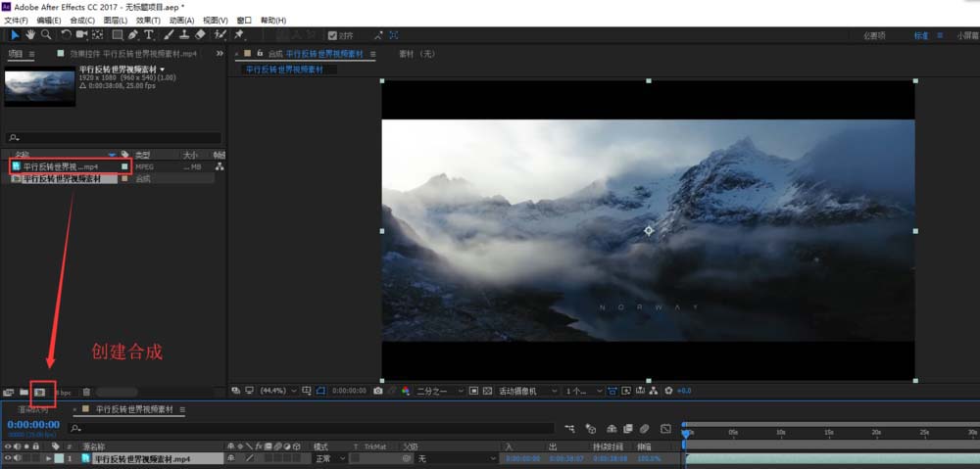The width and height of the screenshot is (980, 469).
Task: Select the Brush tool
Action: [x=169, y=35]
